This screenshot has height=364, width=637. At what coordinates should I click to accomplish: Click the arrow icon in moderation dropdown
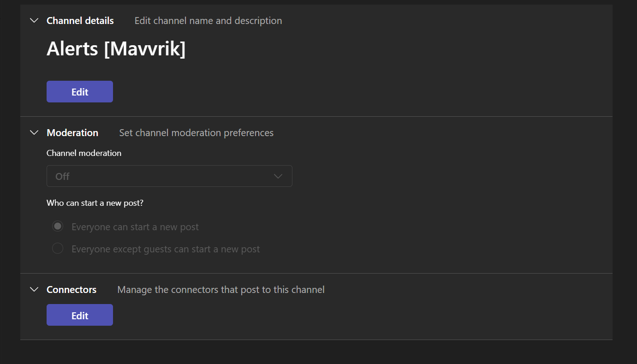pyautogui.click(x=278, y=176)
